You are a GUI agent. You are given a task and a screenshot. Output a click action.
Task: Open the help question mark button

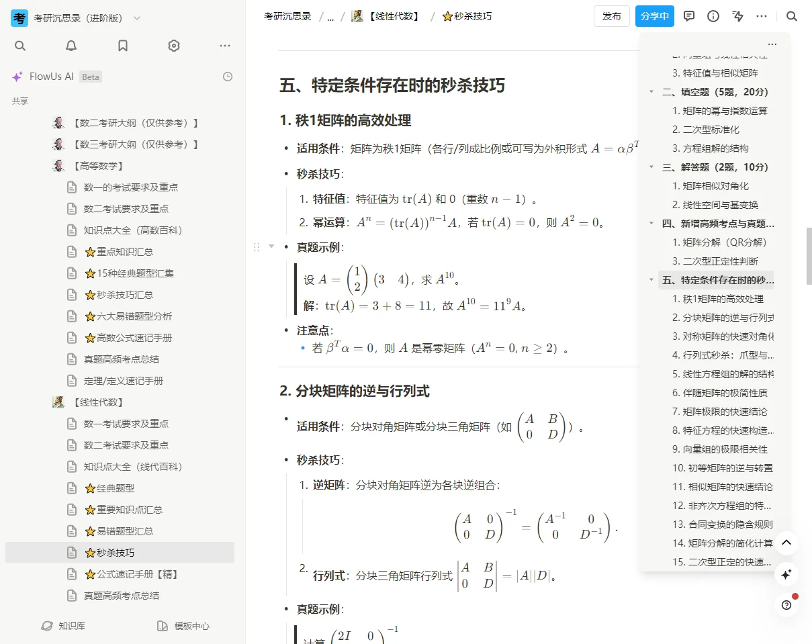click(x=786, y=604)
